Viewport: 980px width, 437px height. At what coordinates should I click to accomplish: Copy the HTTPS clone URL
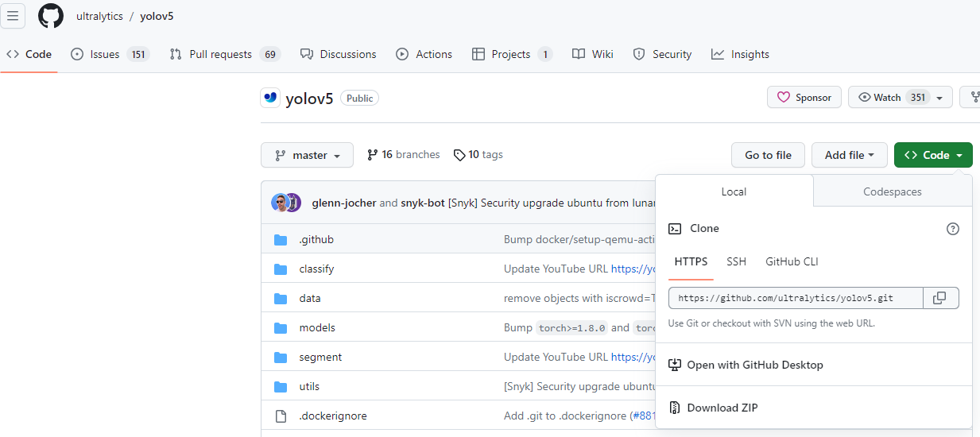940,298
